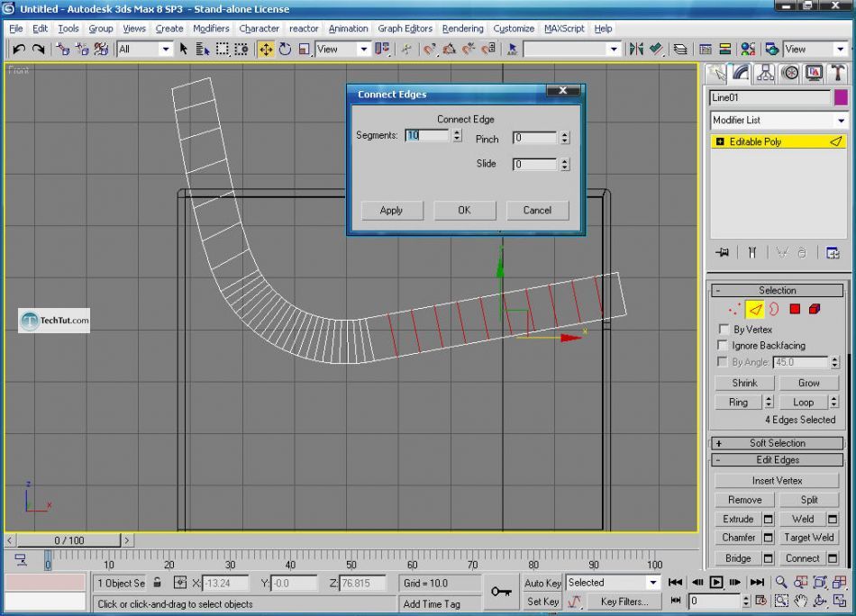Click the Undo arrow icon
The height and width of the screenshot is (616, 856).
(19, 50)
